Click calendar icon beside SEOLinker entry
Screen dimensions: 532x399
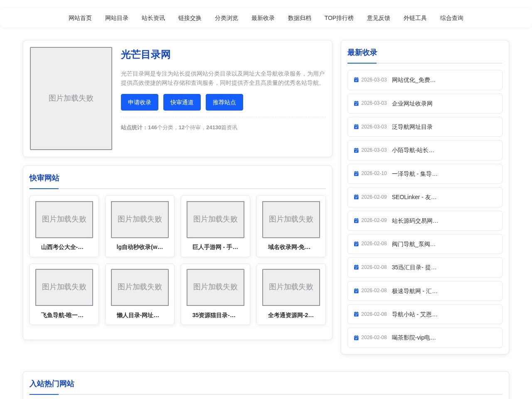click(356, 197)
